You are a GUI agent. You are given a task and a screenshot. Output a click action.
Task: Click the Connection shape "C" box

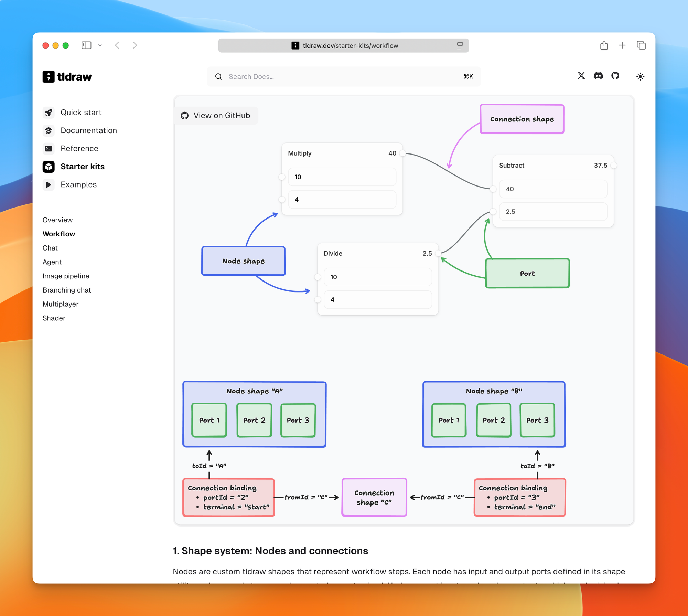click(374, 497)
